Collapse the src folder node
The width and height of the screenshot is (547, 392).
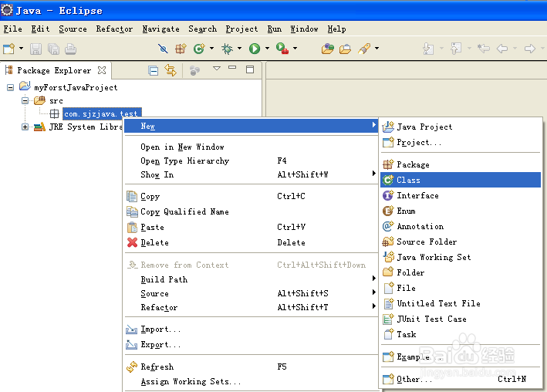click(25, 100)
